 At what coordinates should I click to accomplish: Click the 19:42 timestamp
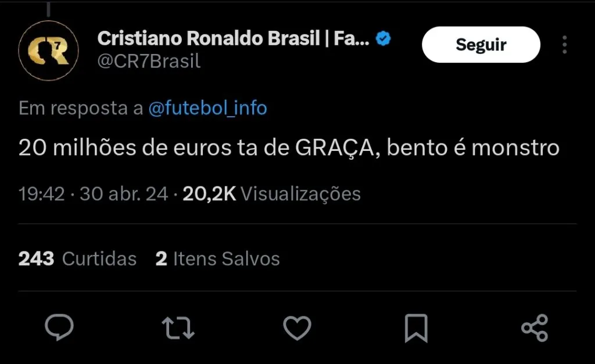coord(41,194)
